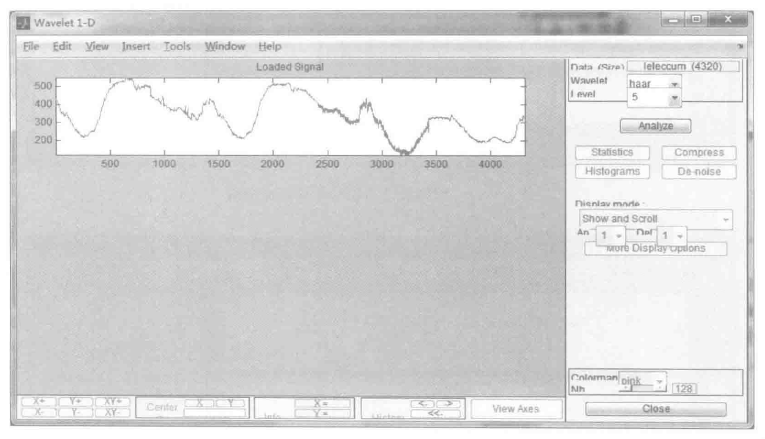Toggle the Center Y button
The height and width of the screenshot is (439, 765).
pos(230,403)
